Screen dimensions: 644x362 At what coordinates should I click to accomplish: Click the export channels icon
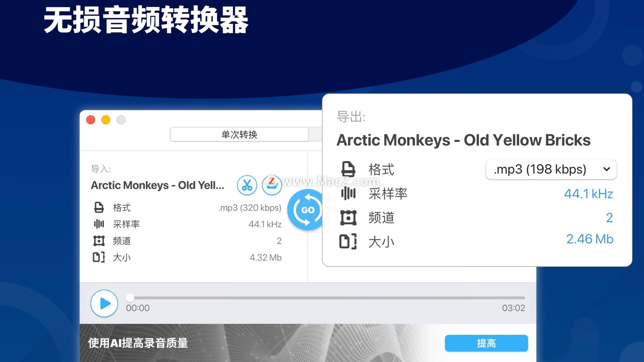[348, 218]
